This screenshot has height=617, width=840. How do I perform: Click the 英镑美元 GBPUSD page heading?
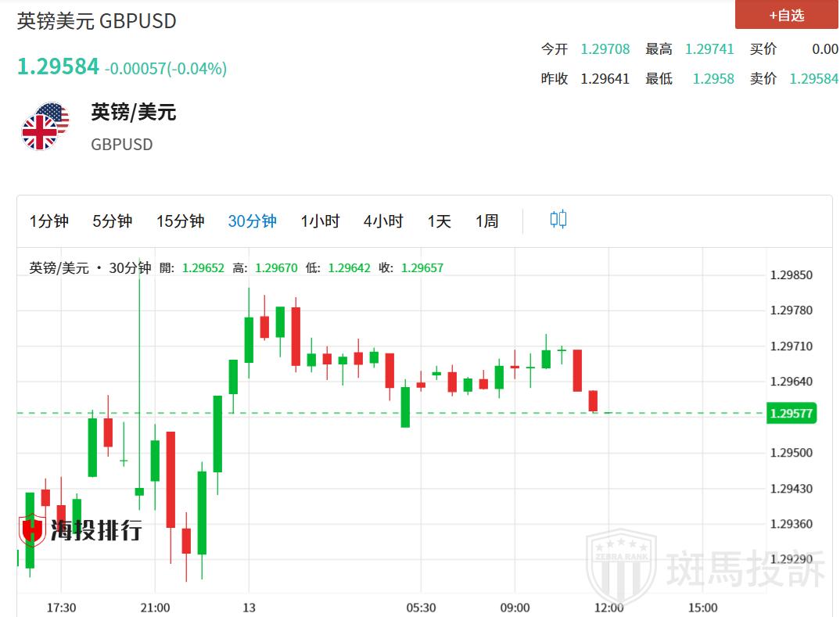97,21
